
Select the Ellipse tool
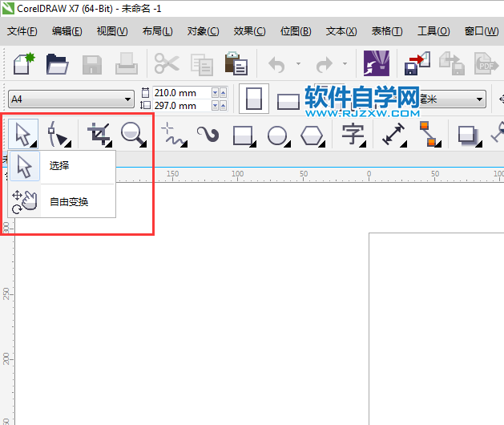pyautogui.click(x=278, y=136)
